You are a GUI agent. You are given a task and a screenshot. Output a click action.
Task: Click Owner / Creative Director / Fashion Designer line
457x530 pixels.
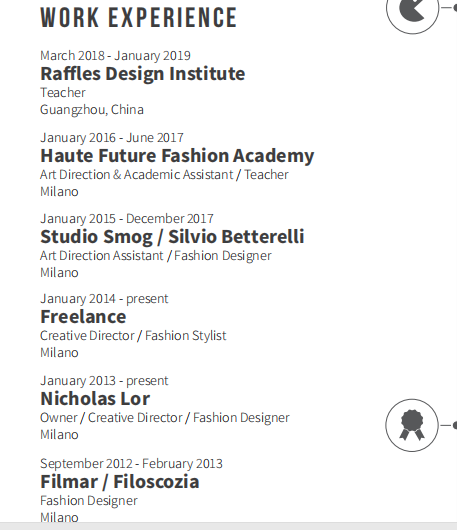click(x=165, y=418)
